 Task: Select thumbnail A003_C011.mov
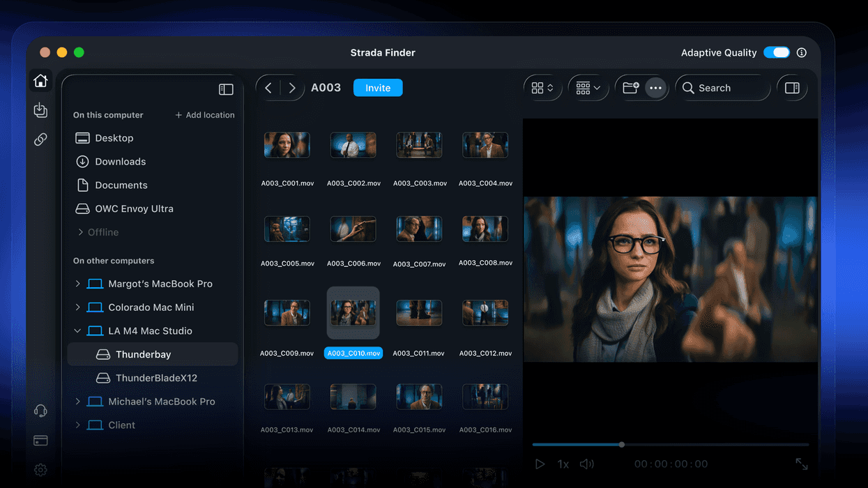pyautogui.click(x=419, y=313)
